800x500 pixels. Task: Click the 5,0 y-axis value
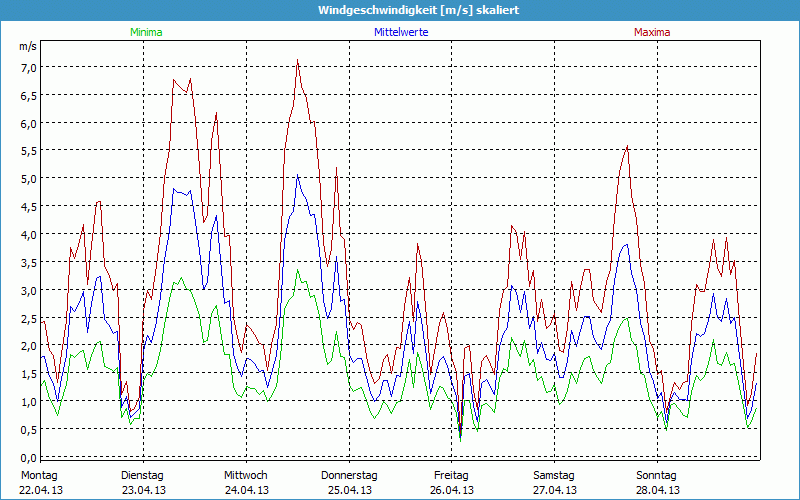[x=28, y=179]
